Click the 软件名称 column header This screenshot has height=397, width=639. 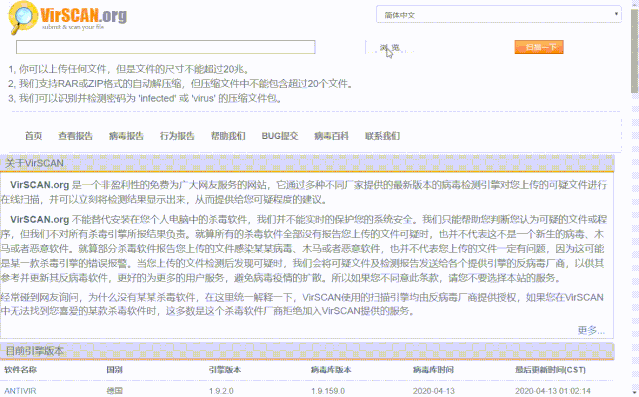click(x=20, y=370)
